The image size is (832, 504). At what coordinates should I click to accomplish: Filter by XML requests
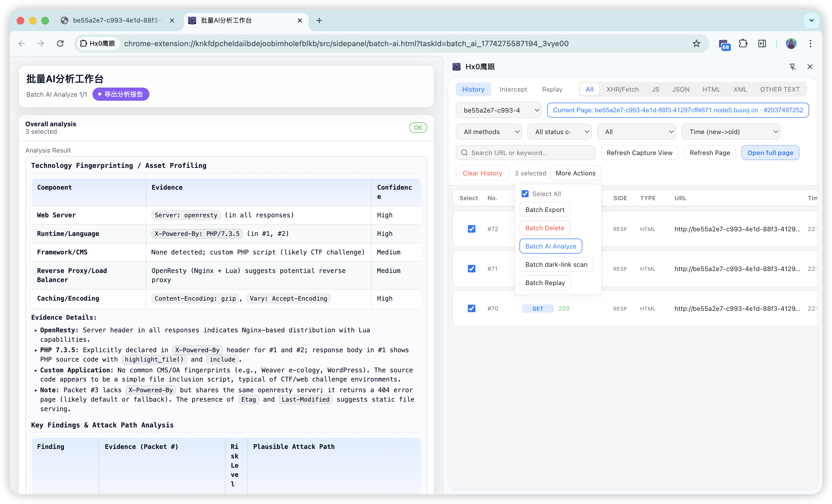click(x=740, y=89)
